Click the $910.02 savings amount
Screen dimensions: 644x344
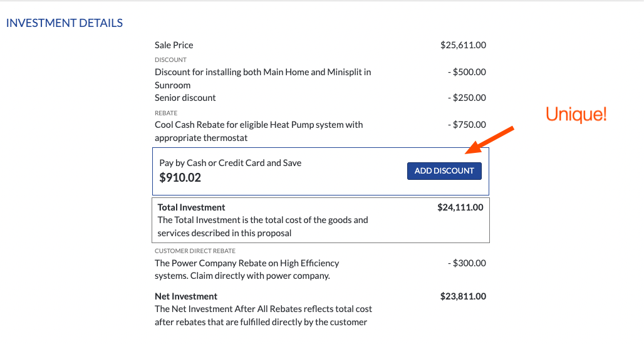click(x=180, y=177)
